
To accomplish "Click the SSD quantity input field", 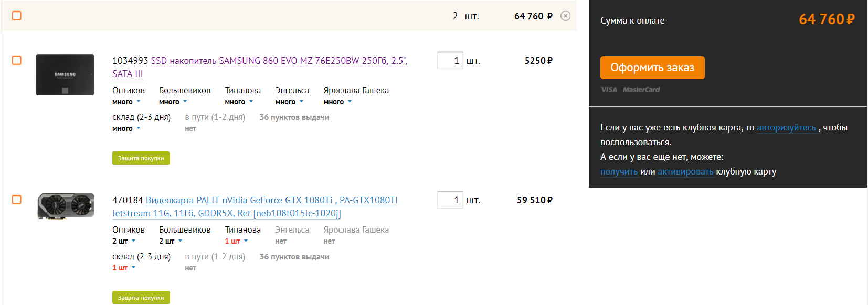I will coord(450,60).
